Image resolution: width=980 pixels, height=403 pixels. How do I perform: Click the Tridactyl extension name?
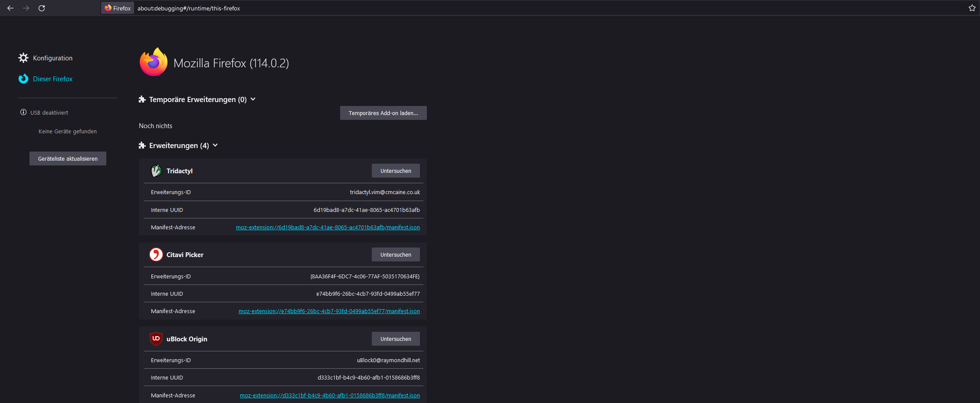[180, 171]
